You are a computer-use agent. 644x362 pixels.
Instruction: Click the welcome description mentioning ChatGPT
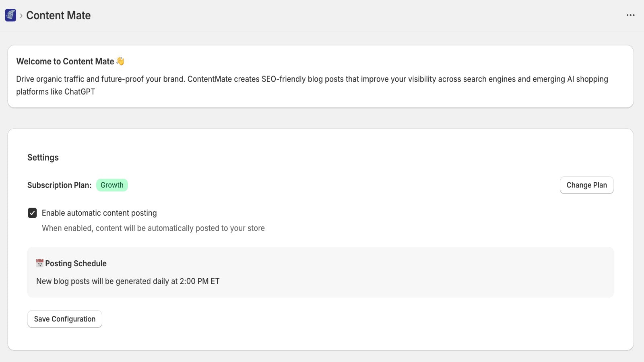[56, 92]
